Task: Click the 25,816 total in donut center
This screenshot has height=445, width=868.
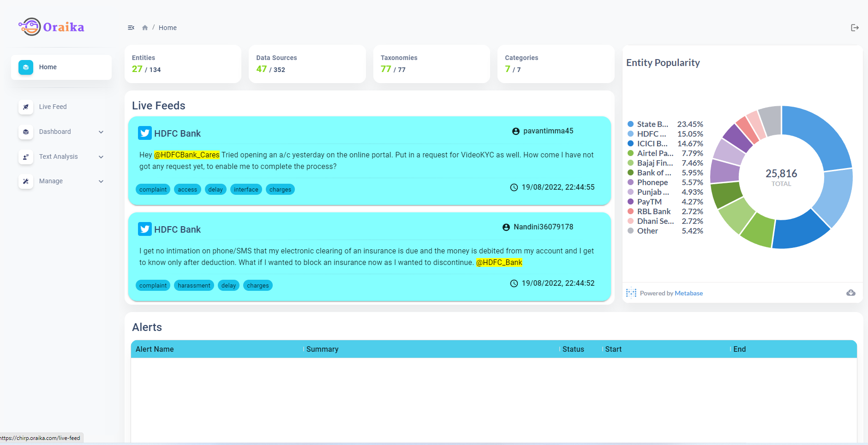Action: (781, 174)
